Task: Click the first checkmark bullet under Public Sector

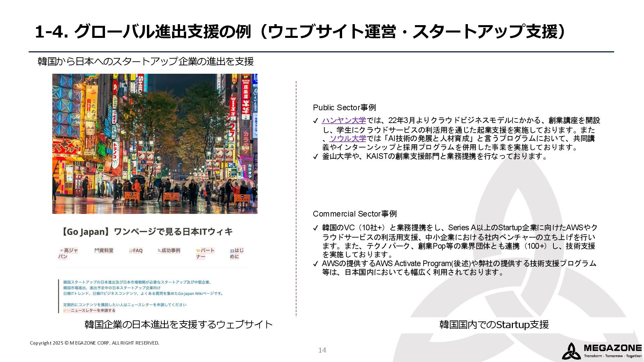Action: [x=315, y=121]
